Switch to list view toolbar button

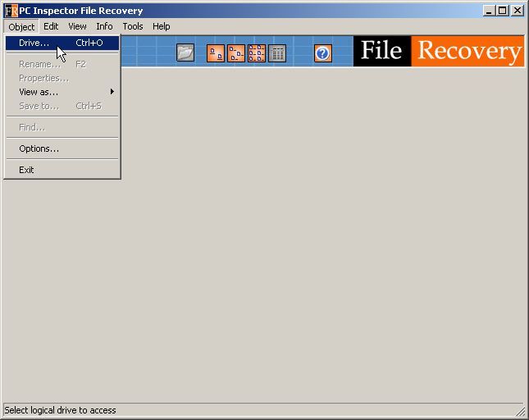click(257, 53)
